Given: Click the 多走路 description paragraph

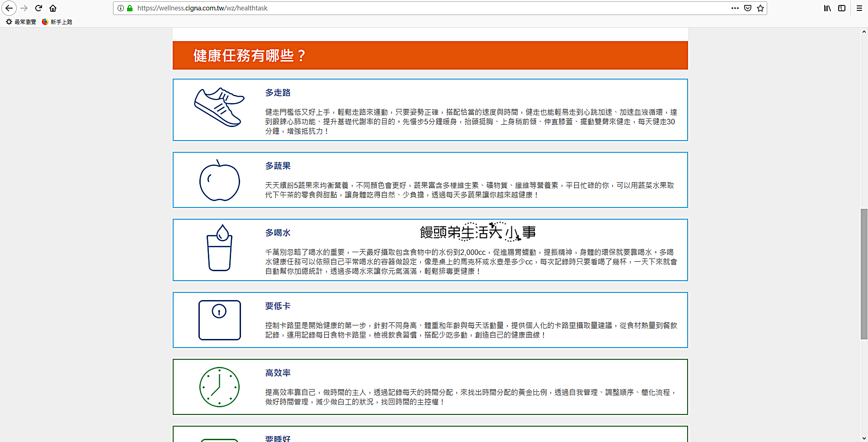Looking at the screenshot, I should (471, 122).
